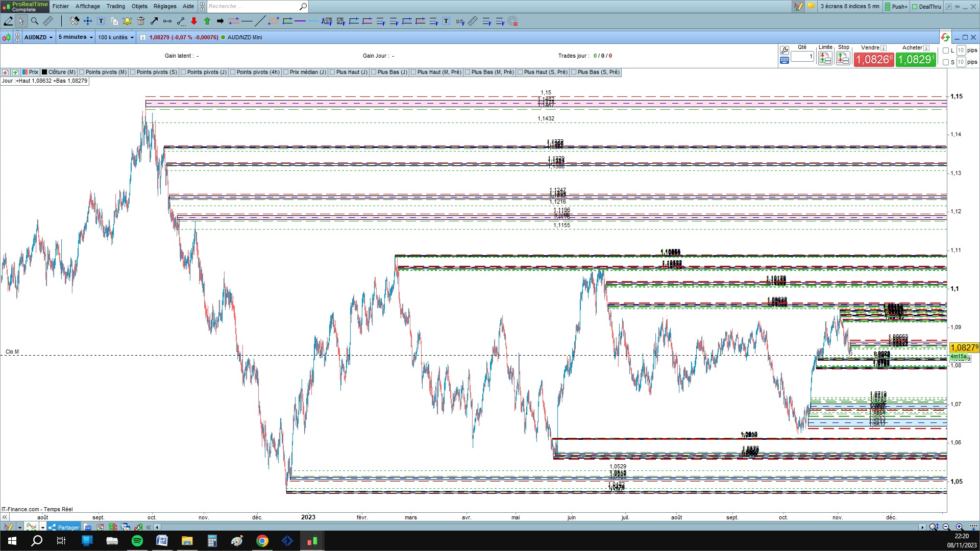Viewport: 980px width, 551px height.
Task: Check the L pips checkbox
Action: click(946, 51)
